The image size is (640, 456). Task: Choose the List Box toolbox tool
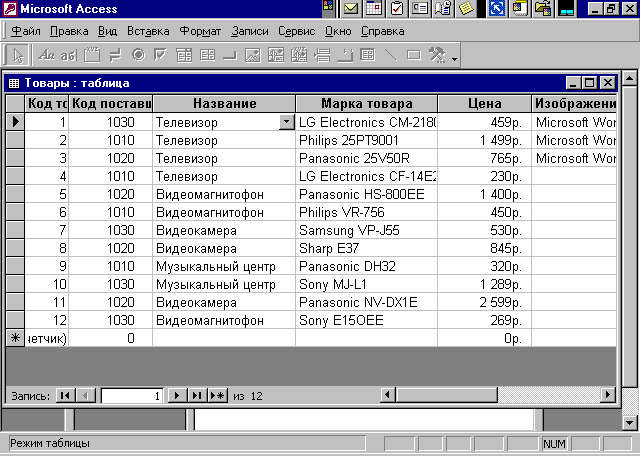coord(207,55)
